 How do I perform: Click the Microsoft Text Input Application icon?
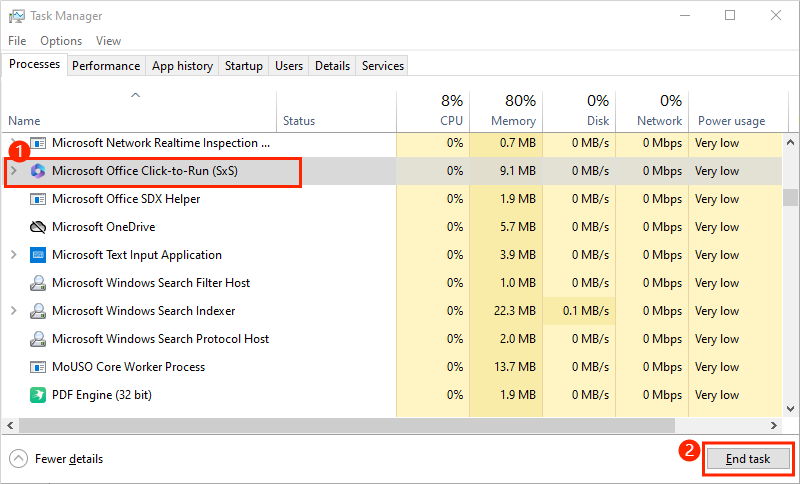38,255
